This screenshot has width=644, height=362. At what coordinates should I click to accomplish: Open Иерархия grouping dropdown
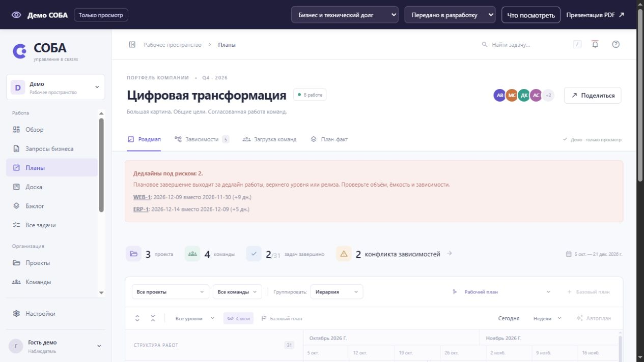[x=337, y=292]
